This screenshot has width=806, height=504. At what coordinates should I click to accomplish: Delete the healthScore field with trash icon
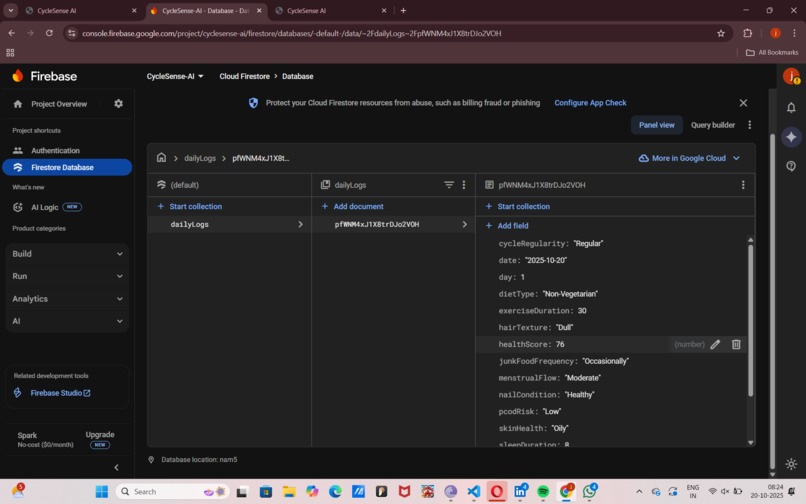pyautogui.click(x=736, y=345)
